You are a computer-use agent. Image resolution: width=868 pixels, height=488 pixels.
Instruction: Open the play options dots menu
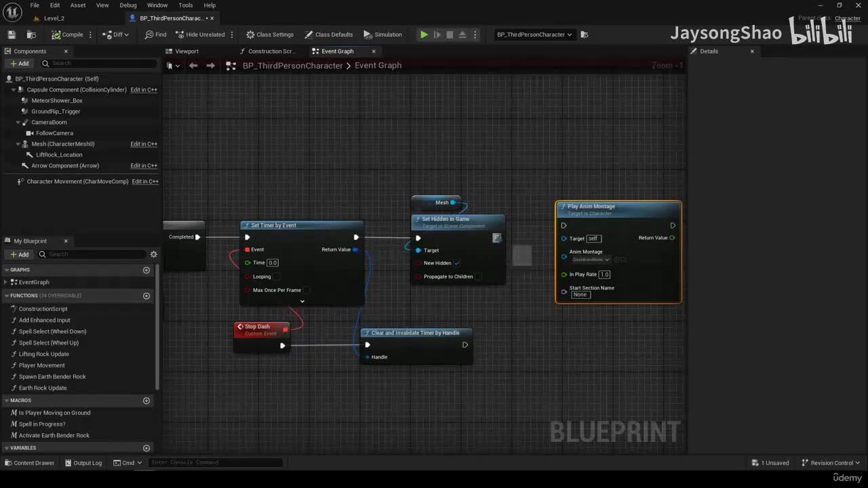[475, 35]
